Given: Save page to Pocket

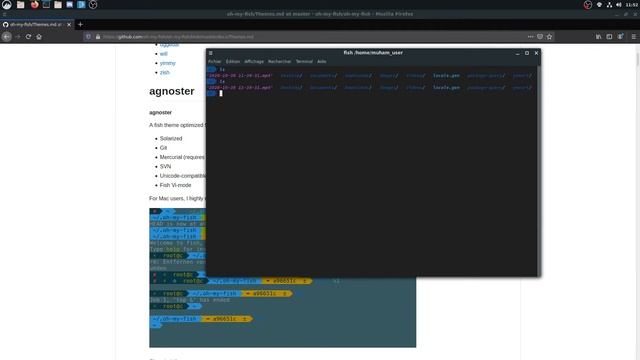Looking at the screenshot, I should pyautogui.click(x=540, y=37).
